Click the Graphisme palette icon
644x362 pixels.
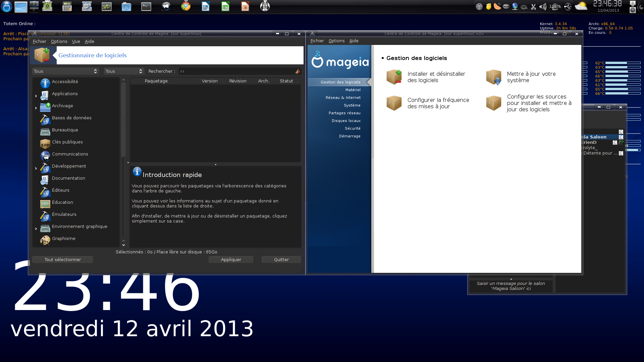[45, 240]
